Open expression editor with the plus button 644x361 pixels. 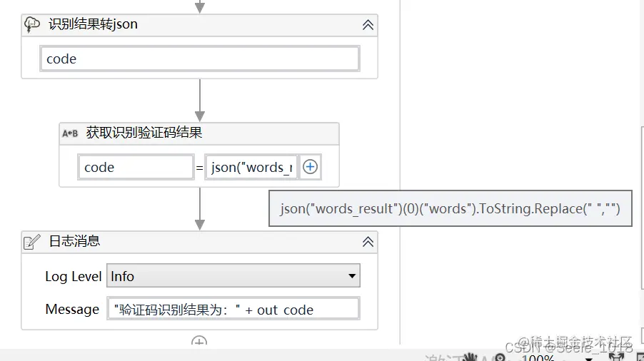(x=310, y=167)
